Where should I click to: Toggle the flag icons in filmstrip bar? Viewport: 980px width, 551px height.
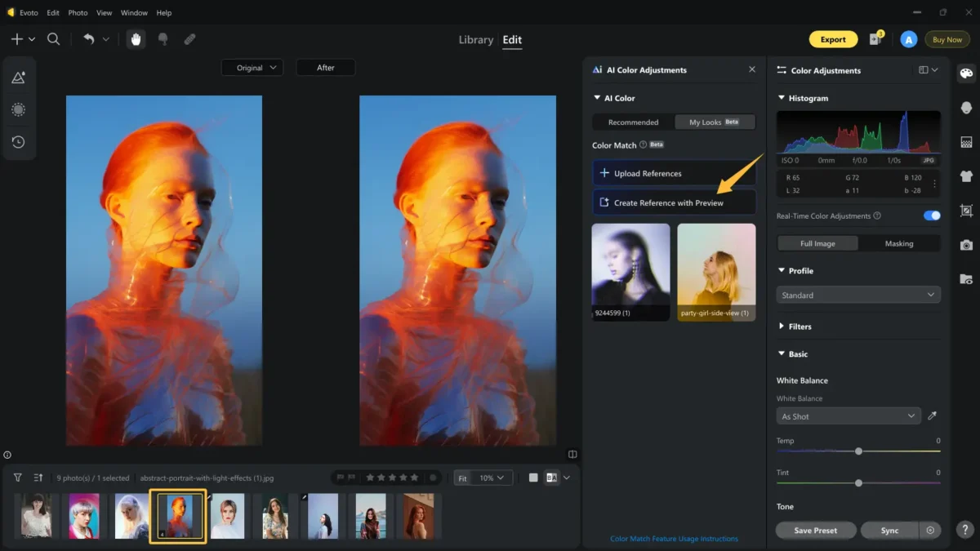(345, 478)
